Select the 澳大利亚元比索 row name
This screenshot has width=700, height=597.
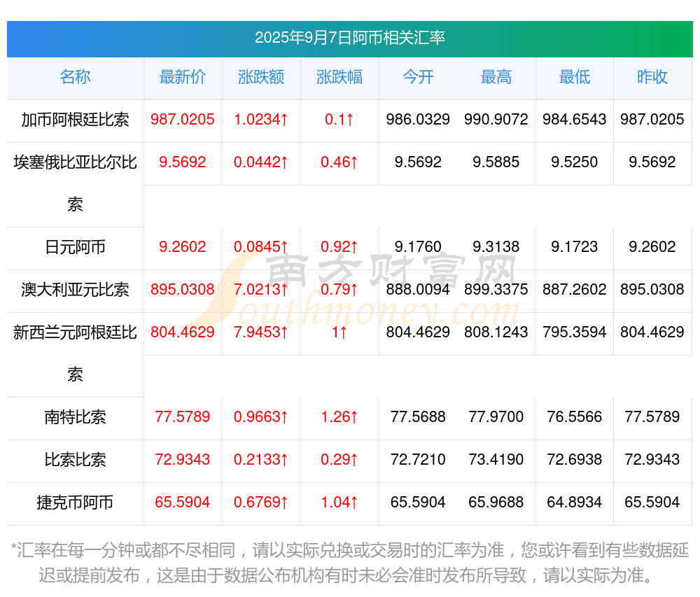(x=75, y=290)
